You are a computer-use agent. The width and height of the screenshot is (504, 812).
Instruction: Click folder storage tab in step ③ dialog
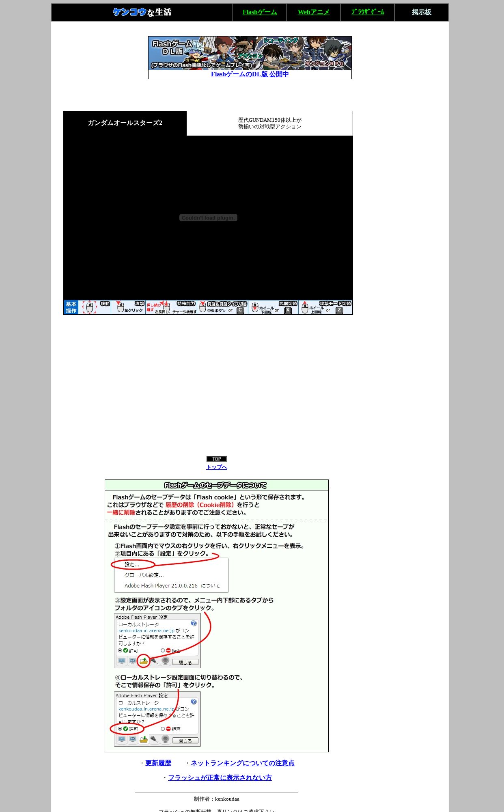[144, 661]
